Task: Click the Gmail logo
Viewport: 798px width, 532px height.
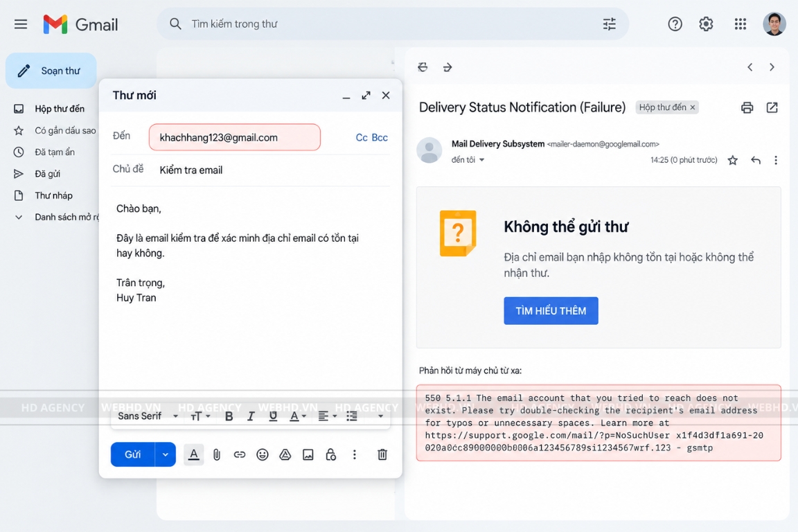Action: [80, 24]
